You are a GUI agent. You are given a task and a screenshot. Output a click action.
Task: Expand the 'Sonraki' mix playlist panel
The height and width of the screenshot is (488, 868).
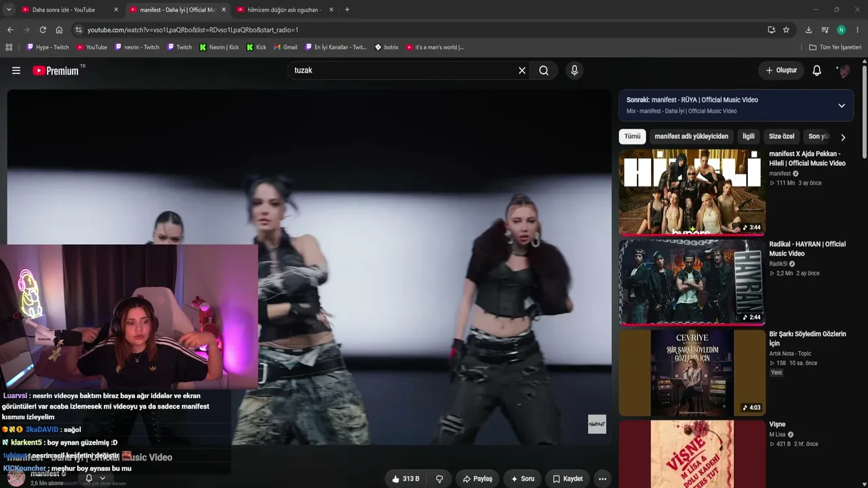[x=842, y=106]
